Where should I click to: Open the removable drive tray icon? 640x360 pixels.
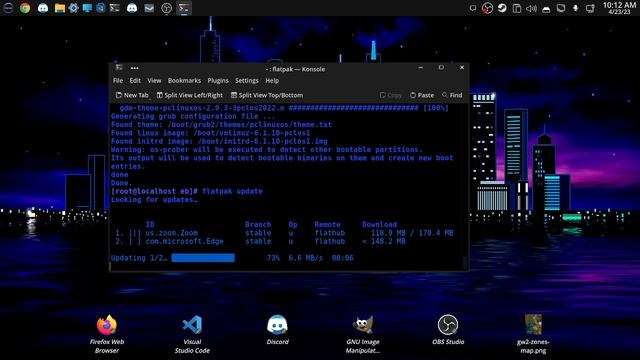(546, 9)
